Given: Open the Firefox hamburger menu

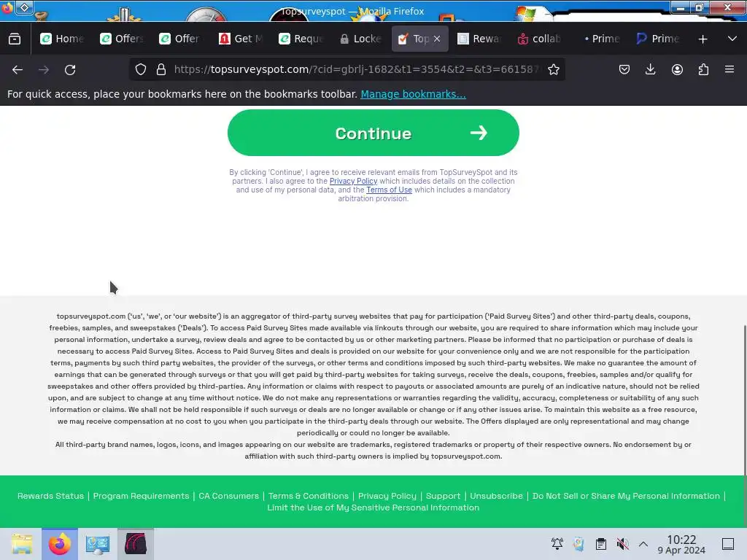Looking at the screenshot, I should (x=729, y=69).
